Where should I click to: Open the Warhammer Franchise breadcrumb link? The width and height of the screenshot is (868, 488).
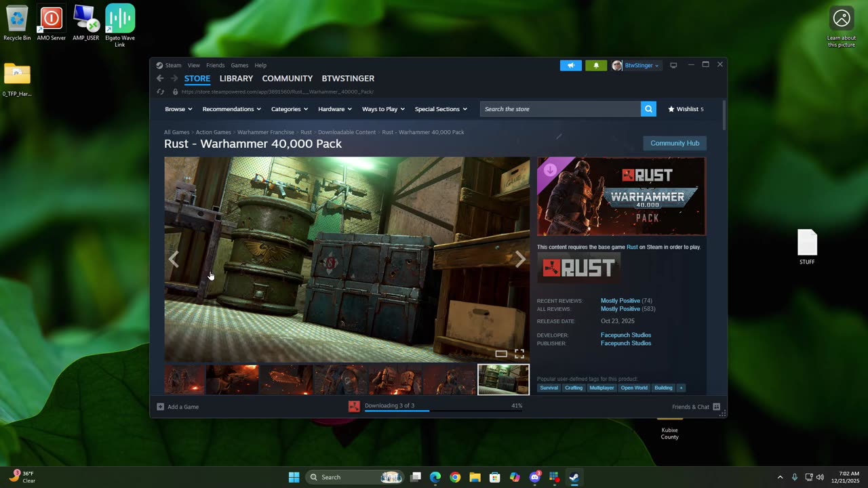coord(266,132)
